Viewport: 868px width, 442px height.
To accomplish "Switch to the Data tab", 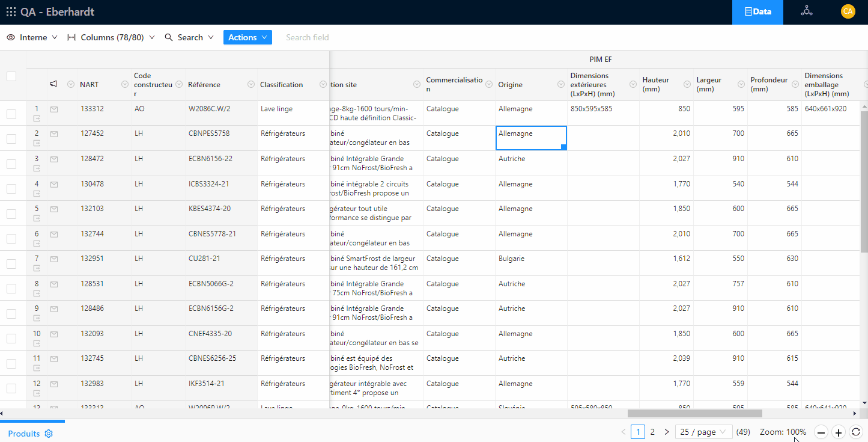I will 757,11.
